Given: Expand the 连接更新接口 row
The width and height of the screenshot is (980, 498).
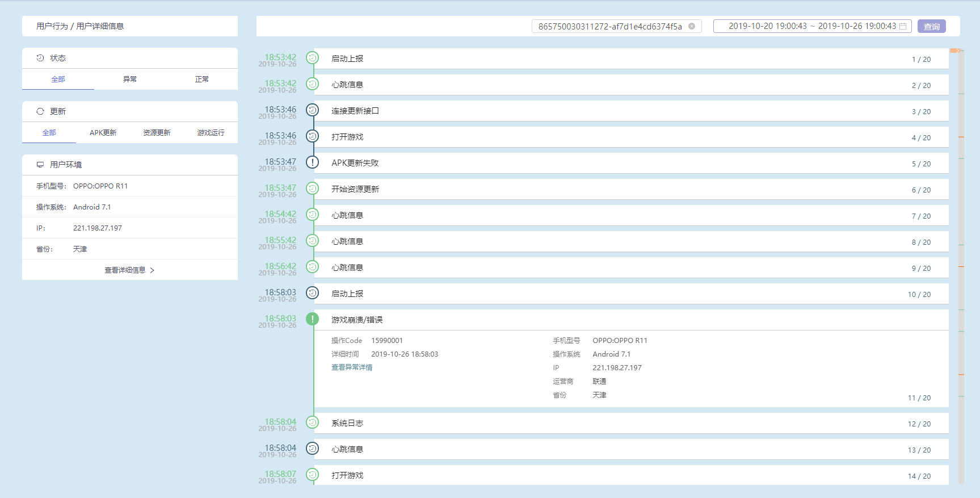Looking at the screenshot, I should click(631, 111).
